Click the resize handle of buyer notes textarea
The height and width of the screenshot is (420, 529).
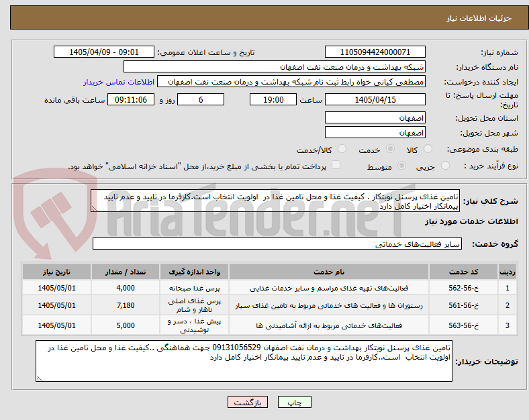[x=39, y=378]
